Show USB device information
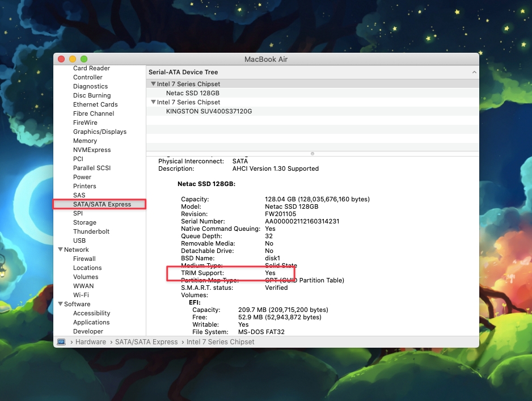 [79, 240]
